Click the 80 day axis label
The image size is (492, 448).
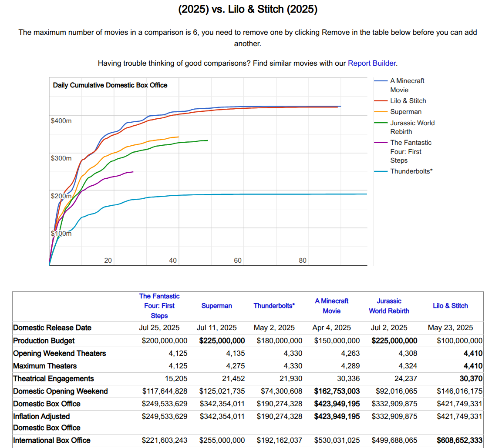(303, 261)
